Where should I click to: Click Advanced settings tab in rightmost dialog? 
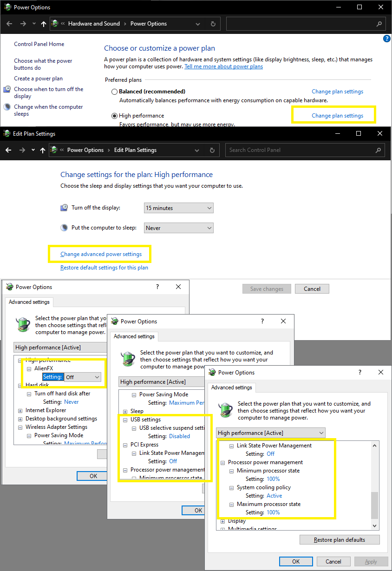[231, 387]
